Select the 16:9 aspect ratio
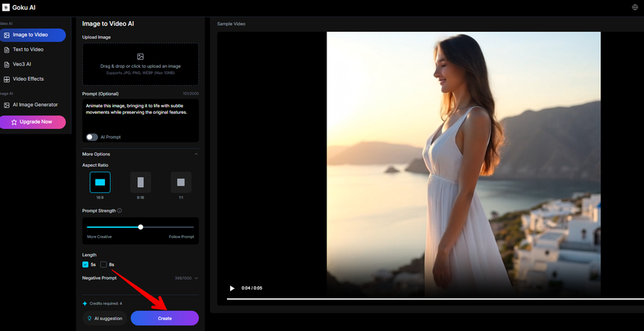The width and height of the screenshot is (644, 331). pos(100,182)
